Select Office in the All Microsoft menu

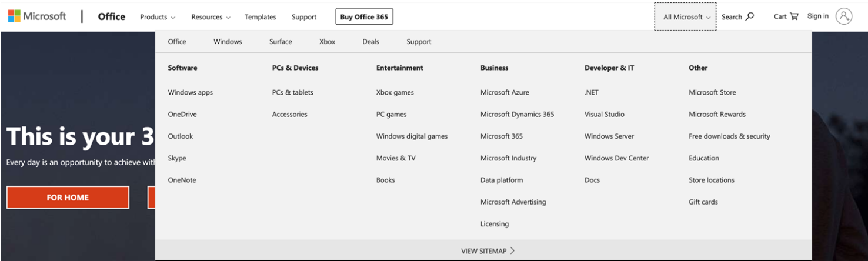[x=177, y=42]
